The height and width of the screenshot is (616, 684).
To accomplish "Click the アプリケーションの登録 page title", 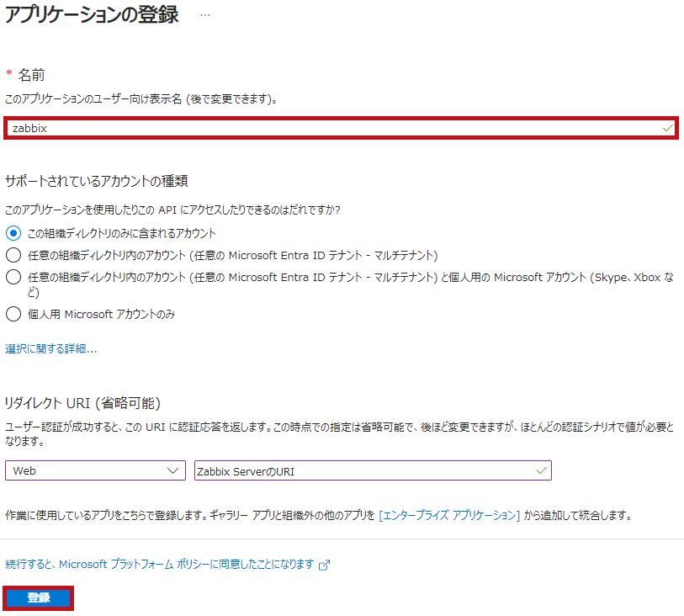I will pos(92,15).
